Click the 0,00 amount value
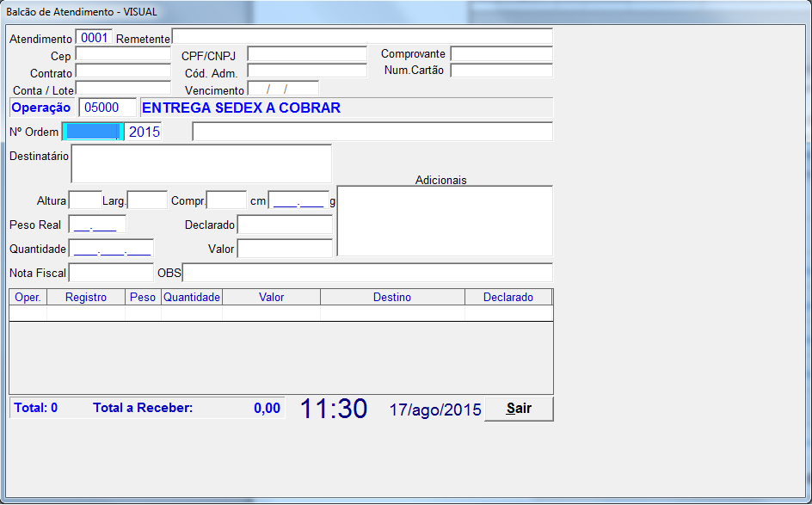 (x=268, y=408)
